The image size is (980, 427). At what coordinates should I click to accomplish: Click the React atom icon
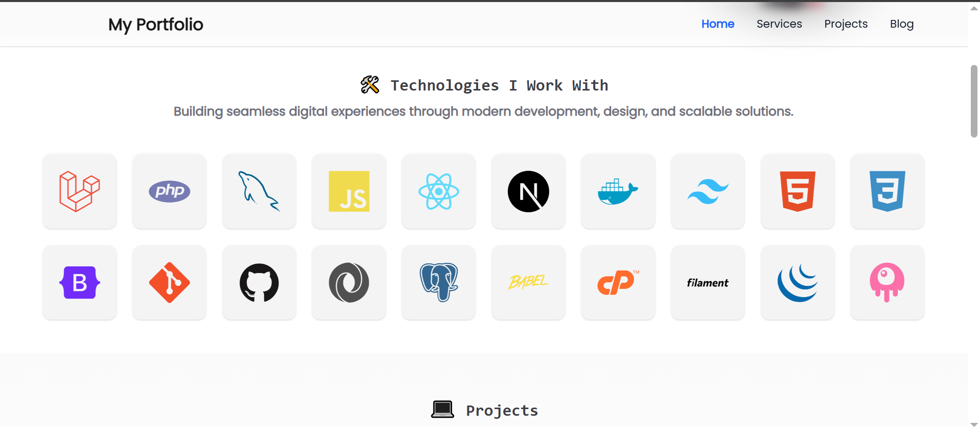pos(439,191)
